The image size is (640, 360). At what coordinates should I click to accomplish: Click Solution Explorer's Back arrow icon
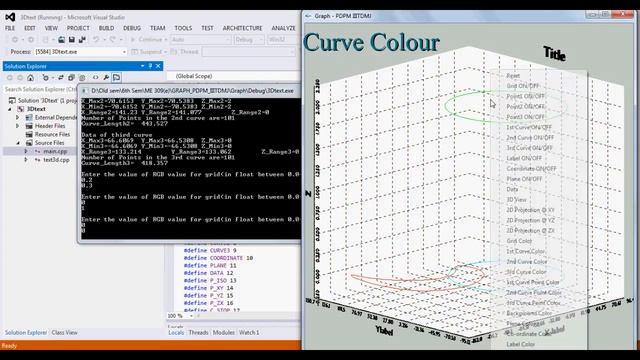10,78
